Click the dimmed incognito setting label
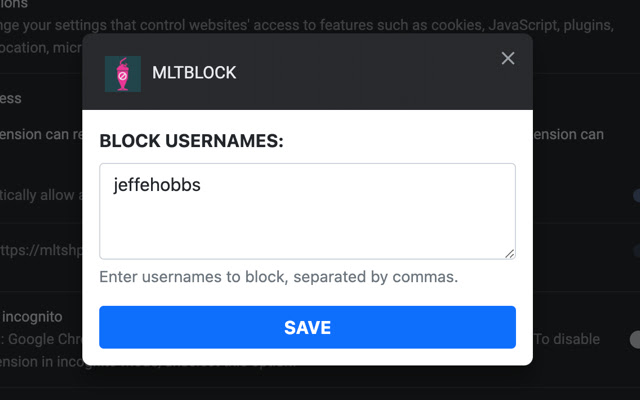 point(40,315)
